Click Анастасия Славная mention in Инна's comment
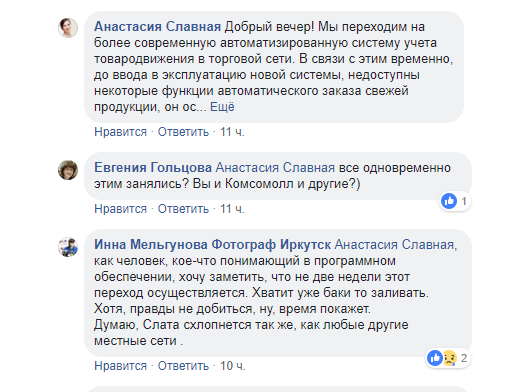 point(394,245)
